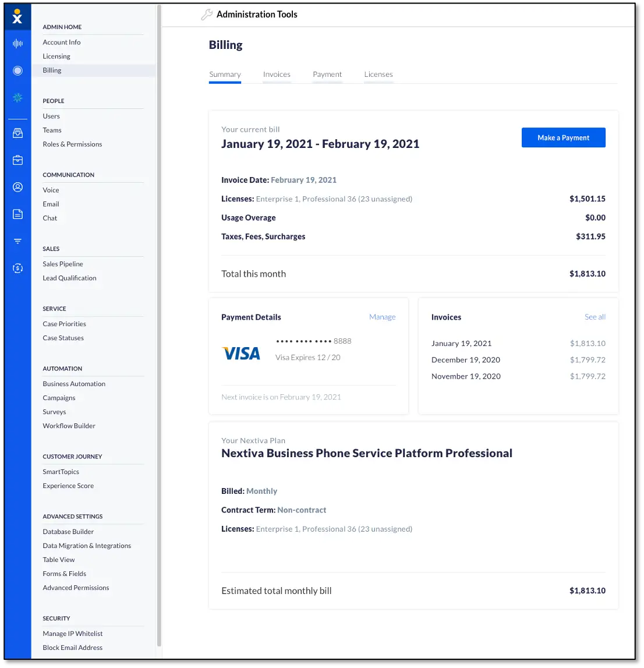644x668 pixels.
Task: Open Block Email Address
Action: [x=72, y=648]
